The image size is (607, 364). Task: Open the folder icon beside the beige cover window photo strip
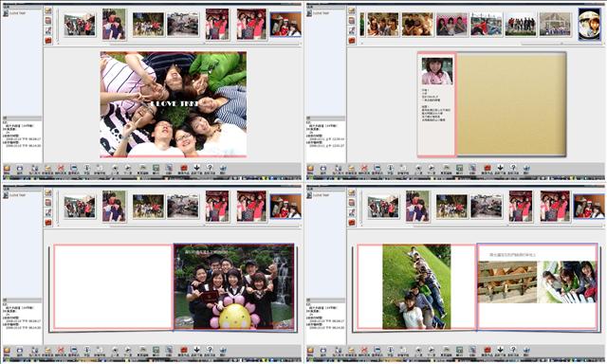point(352,10)
